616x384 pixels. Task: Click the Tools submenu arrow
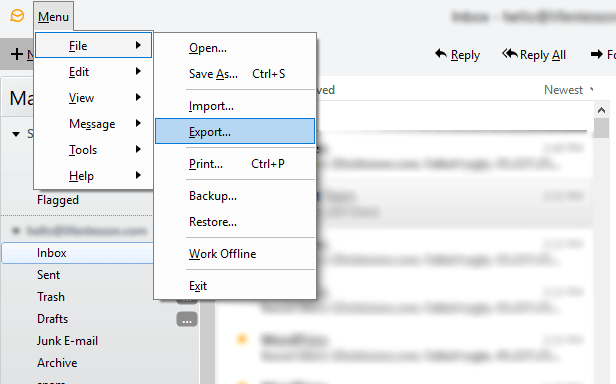[138, 149]
